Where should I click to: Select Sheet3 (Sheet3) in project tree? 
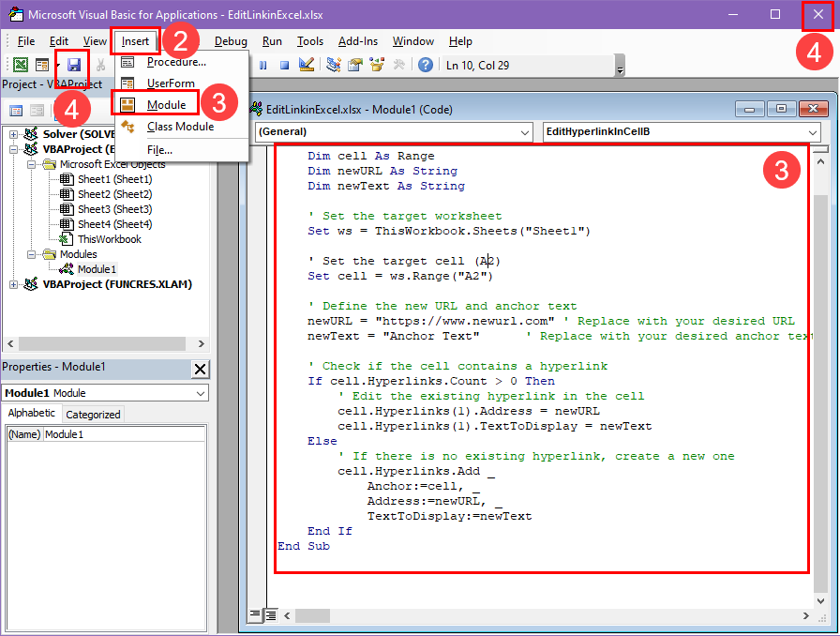point(114,209)
